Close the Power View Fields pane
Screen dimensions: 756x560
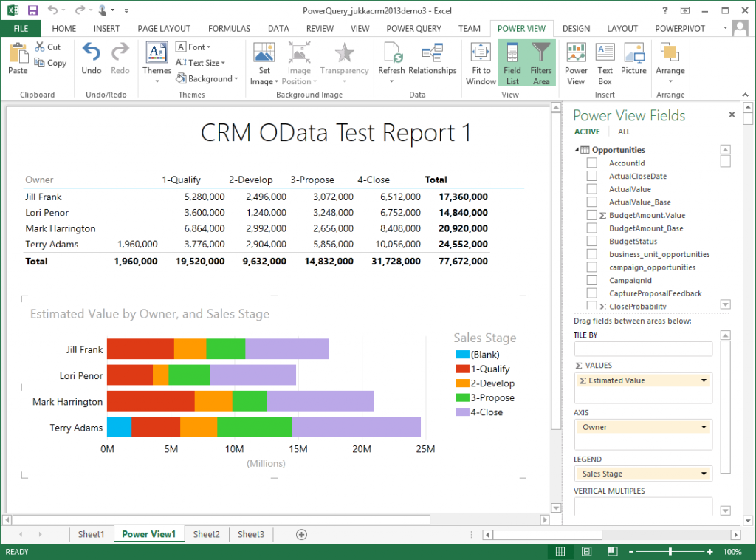(x=732, y=115)
